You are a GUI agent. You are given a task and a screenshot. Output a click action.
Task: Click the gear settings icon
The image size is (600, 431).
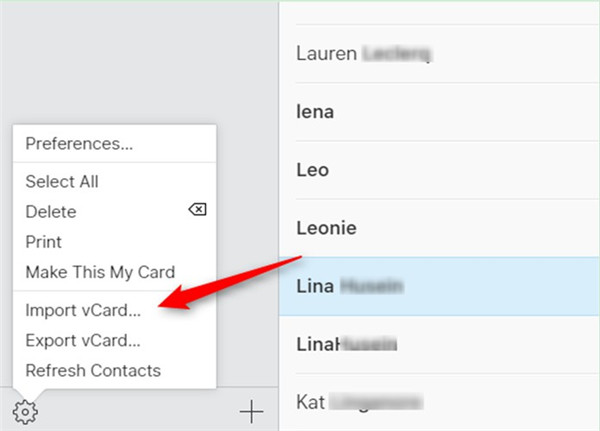coord(25,410)
